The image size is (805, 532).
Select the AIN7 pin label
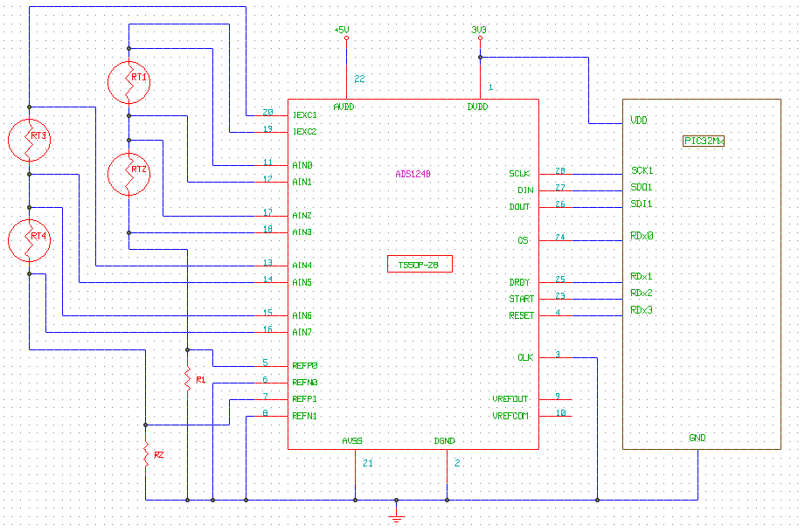click(302, 333)
